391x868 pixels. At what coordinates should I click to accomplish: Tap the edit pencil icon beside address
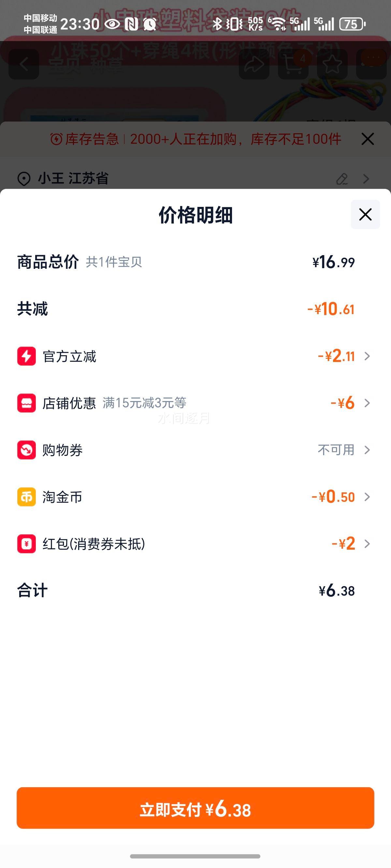[x=342, y=179]
